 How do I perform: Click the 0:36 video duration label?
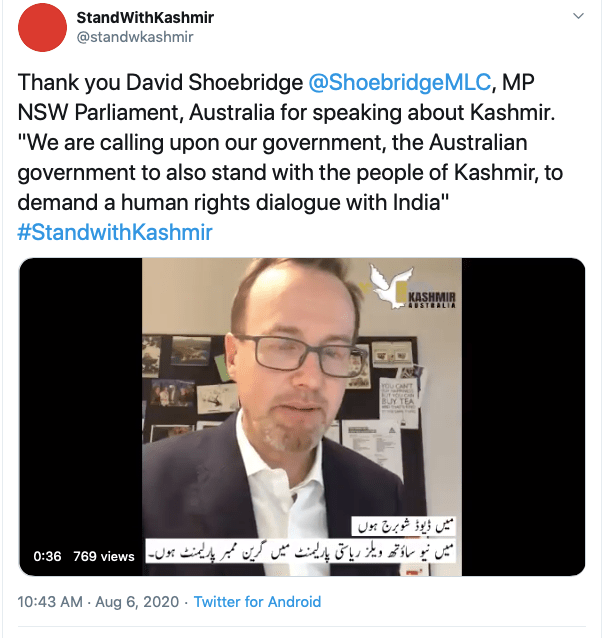(47, 556)
